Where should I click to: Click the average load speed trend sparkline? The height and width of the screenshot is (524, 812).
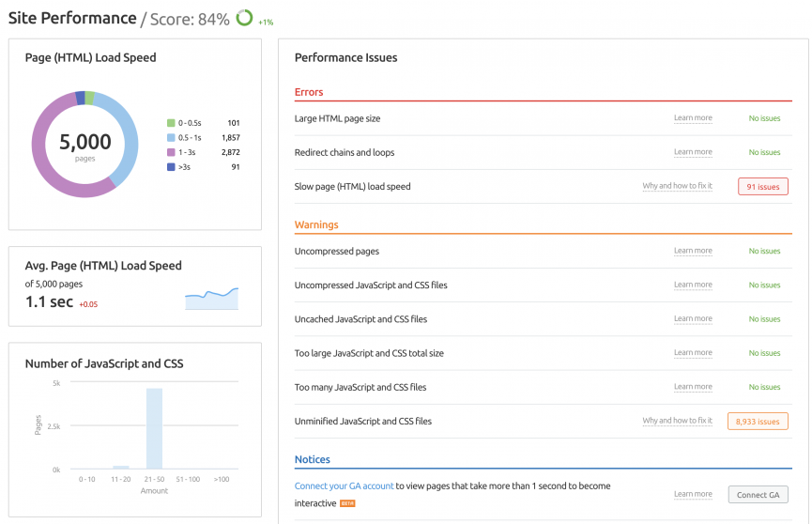[x=212, y=299]
